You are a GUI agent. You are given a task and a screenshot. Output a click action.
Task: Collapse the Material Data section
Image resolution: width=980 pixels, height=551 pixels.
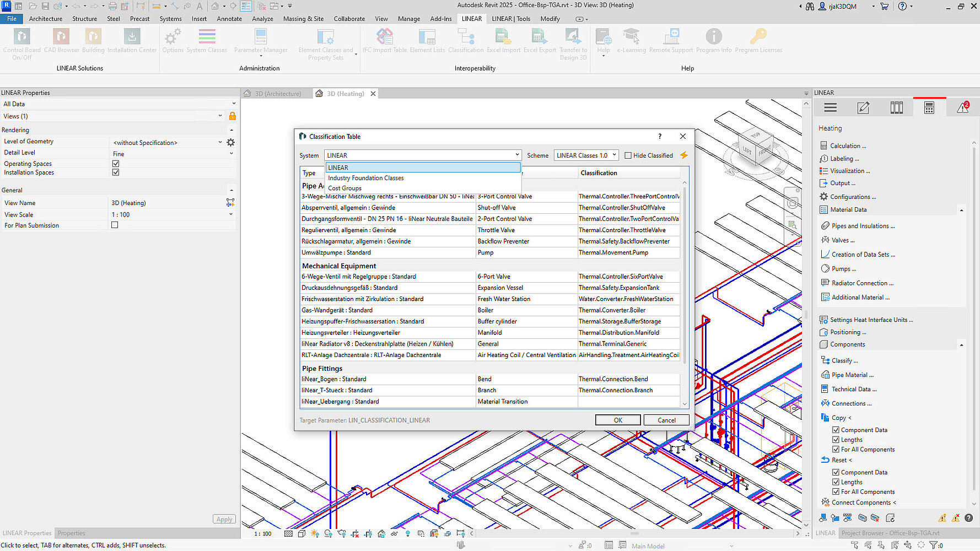(961, 210)
